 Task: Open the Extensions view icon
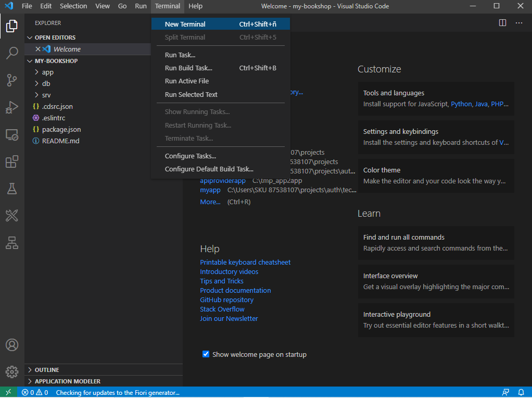[12, 161]
